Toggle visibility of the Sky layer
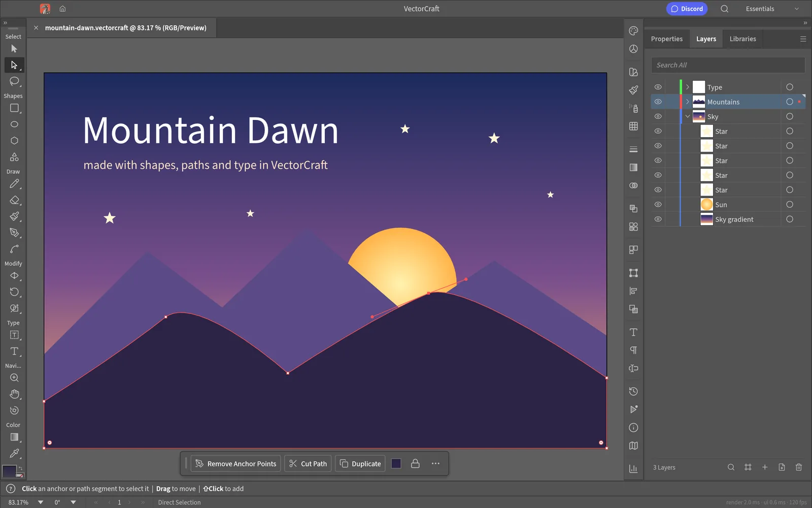This screenshot has height=508, width=812. pyautogui.click(x=658, y=117)
